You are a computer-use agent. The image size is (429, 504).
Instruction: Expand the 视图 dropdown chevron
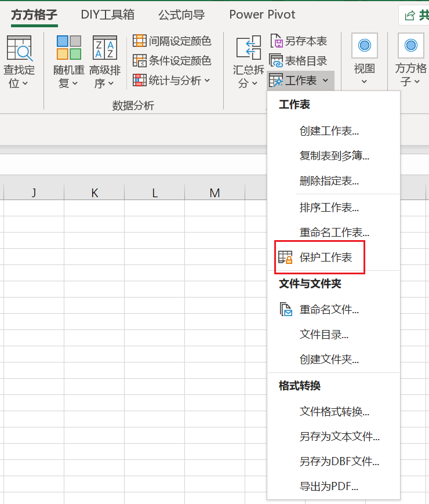364,82
